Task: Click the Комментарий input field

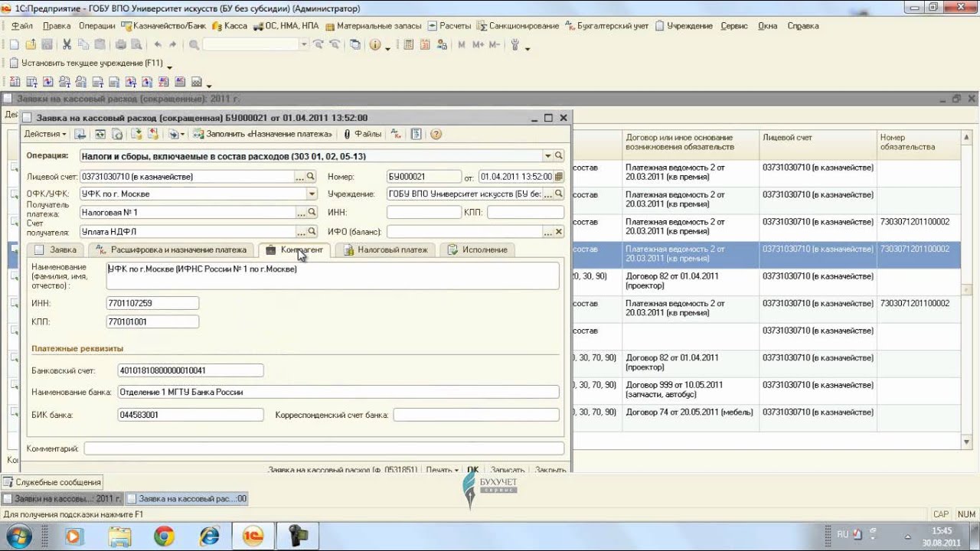Action: point(324,448)
